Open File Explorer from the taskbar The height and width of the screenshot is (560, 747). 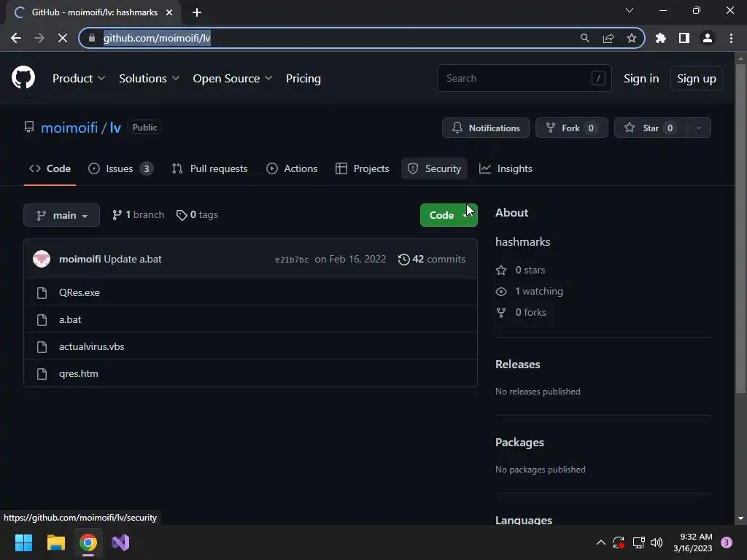pos(55,542)
